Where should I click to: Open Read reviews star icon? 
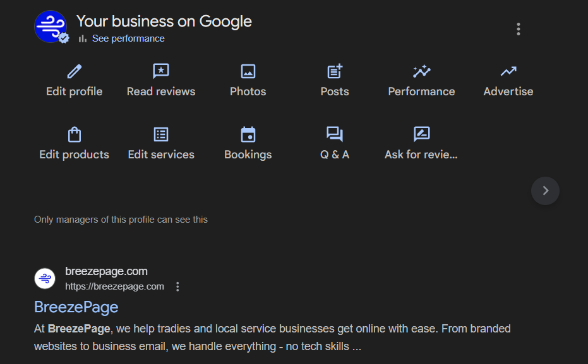tap(161, 71)
